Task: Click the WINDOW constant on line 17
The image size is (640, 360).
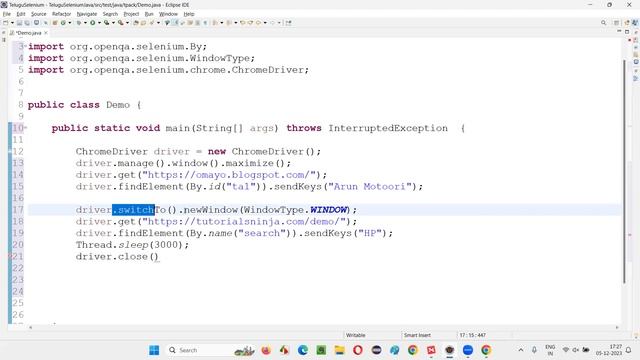Action: coord(328,210)
